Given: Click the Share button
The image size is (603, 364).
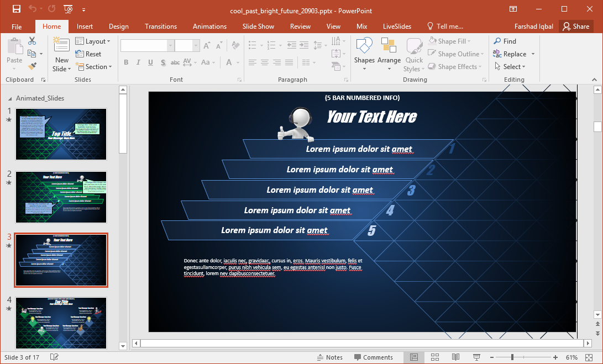Looking at the screenshot, I should [576, 26].
